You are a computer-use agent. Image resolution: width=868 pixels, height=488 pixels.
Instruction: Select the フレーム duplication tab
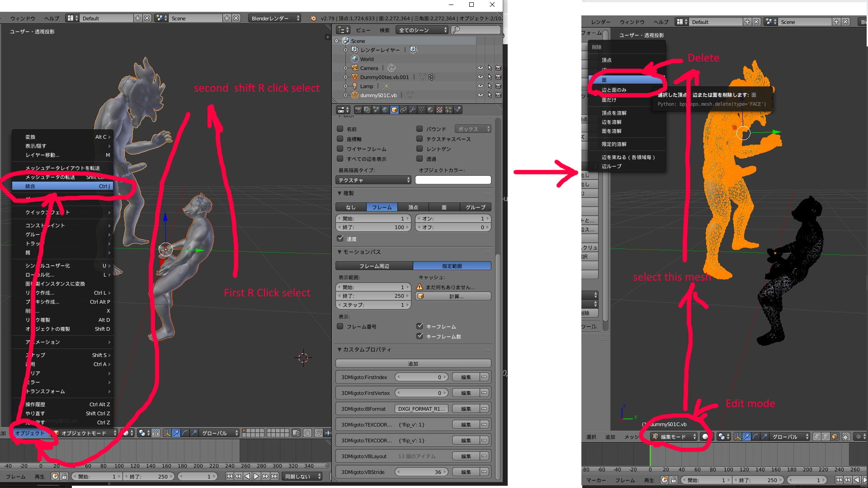382,207
